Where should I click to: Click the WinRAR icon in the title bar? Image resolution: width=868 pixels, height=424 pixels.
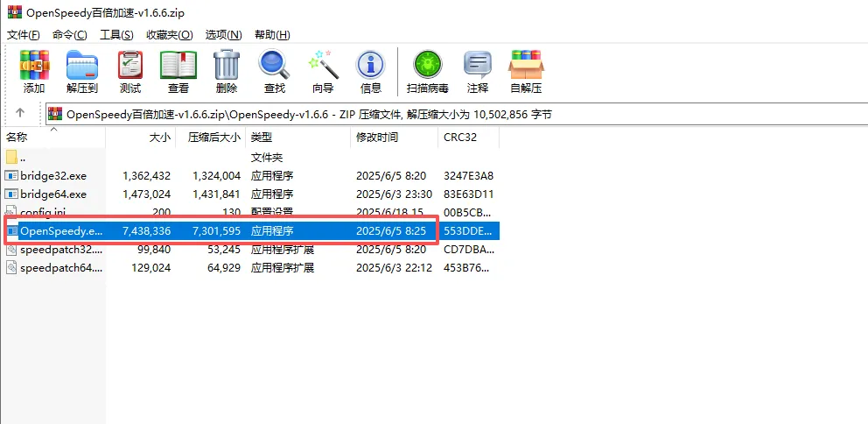[x=15, y=11]
